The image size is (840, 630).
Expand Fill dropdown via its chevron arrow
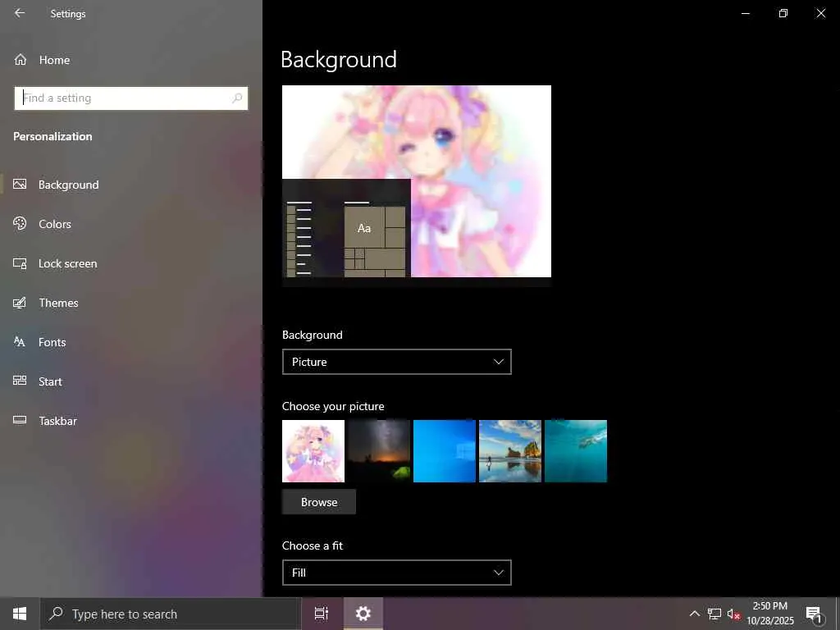[x=498, y=573]
